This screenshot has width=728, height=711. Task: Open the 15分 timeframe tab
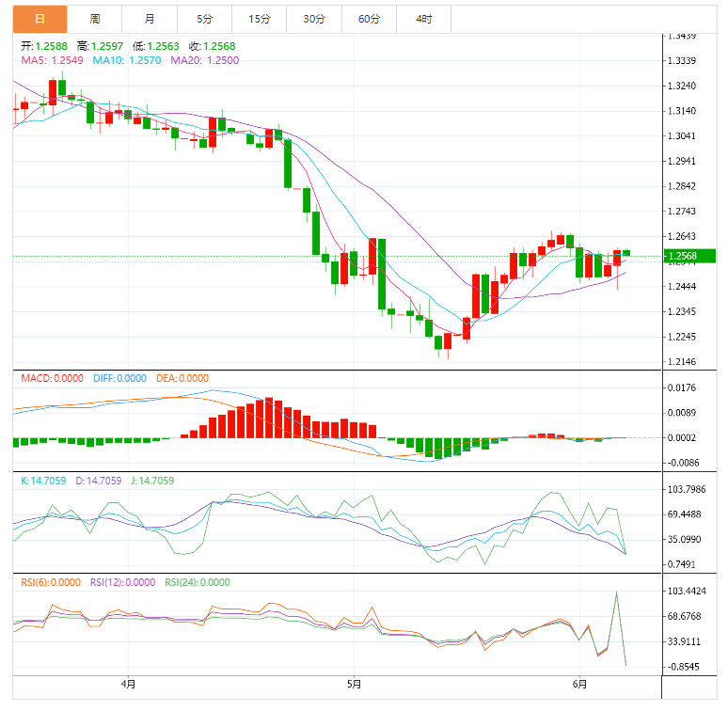[259, 19]
